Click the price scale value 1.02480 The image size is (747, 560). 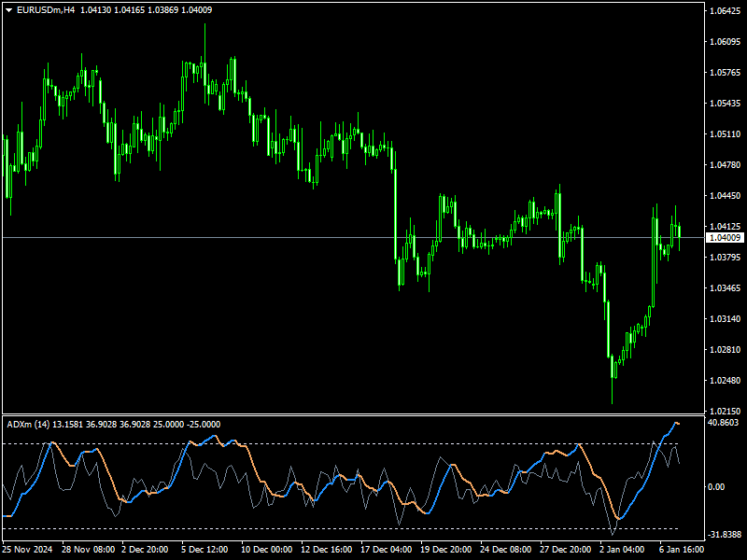[x=726, y=381]
